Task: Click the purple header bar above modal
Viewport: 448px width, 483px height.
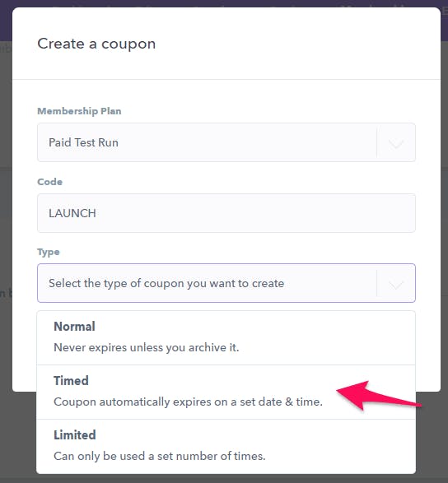Action: coord(224,3)
